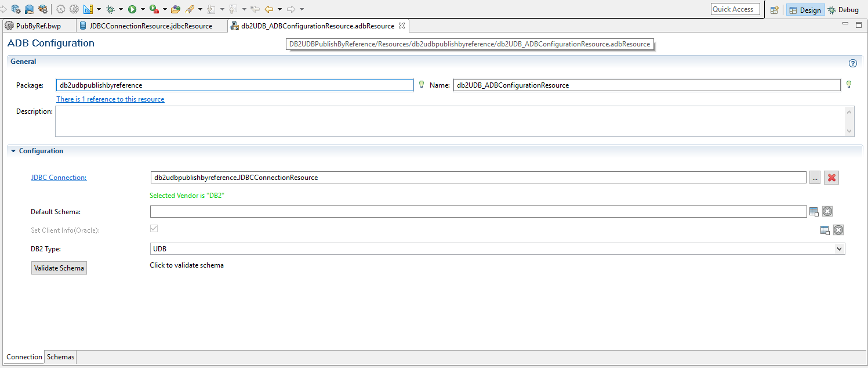Click Description scrollbar down arrow

click(849, 132)
